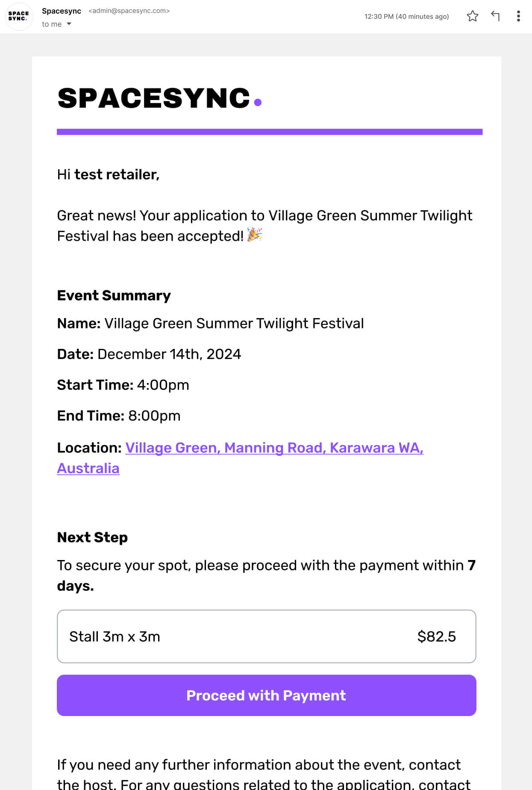The image size is (532, 790).
Task: Click the "Next Step" heading
Action: (92, 537)
